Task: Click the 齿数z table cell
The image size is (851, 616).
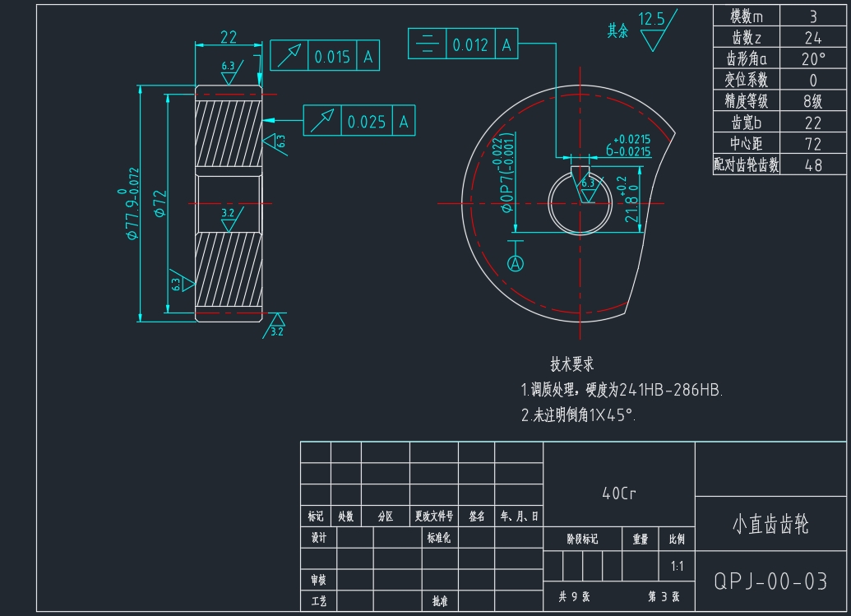Action: [x=747, y=38]
